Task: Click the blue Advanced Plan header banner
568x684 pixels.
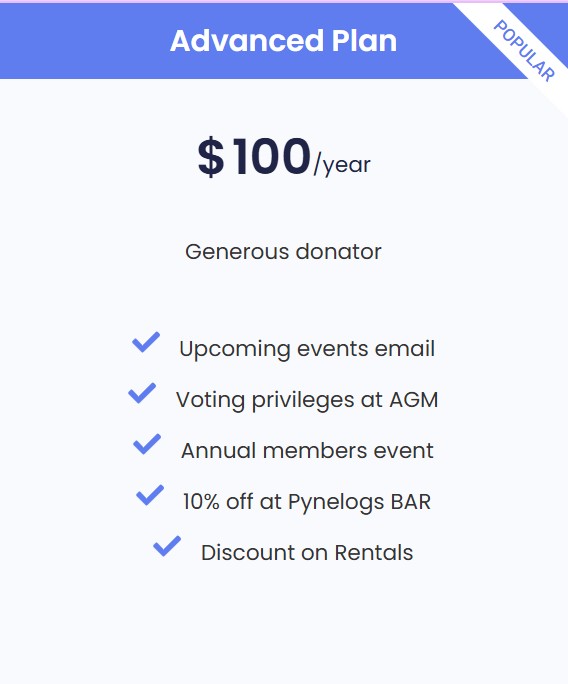Action: (x=284, y=41)
